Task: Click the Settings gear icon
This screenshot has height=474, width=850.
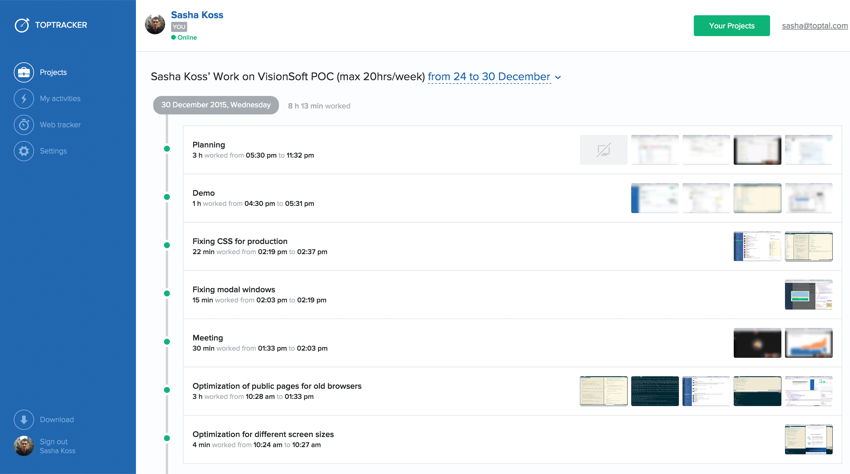Action: point(24,151)
